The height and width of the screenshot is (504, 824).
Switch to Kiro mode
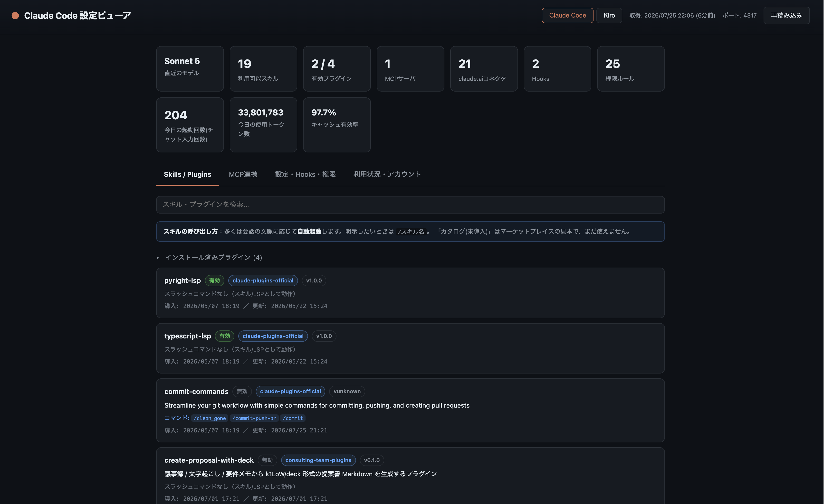[x=609, y=15]
